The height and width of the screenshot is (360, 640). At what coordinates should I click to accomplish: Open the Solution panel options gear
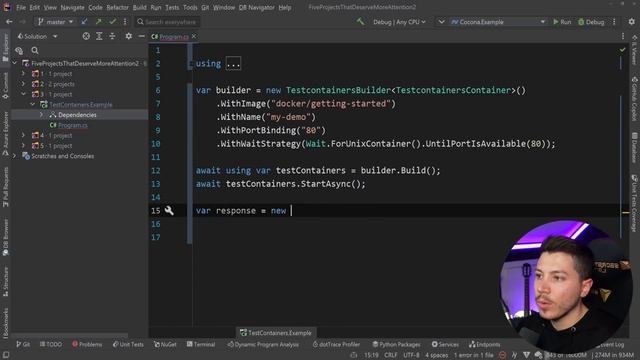(129, 36)
